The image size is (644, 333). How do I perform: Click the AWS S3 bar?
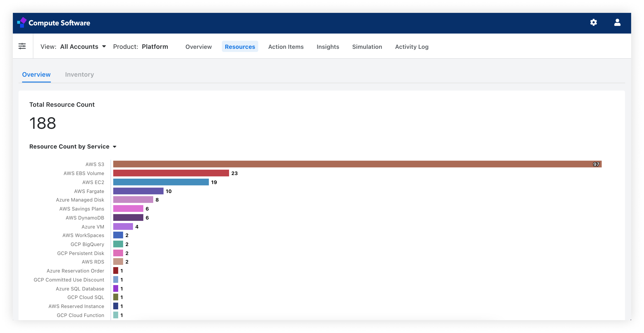[357, 164]
